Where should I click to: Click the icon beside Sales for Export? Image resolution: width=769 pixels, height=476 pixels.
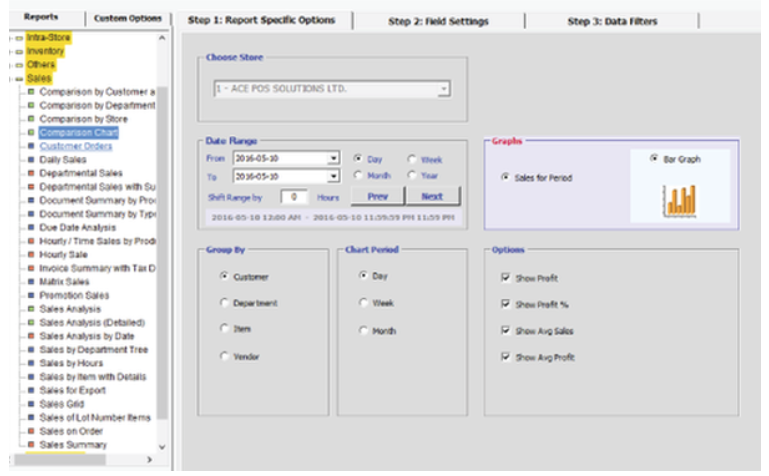pyautogui.click(x=31, y=391)
